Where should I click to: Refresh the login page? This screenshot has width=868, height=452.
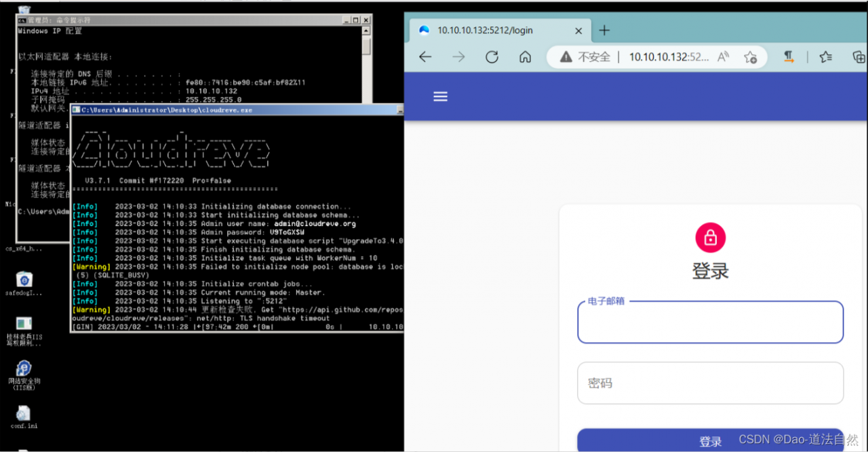click(492, 57)
